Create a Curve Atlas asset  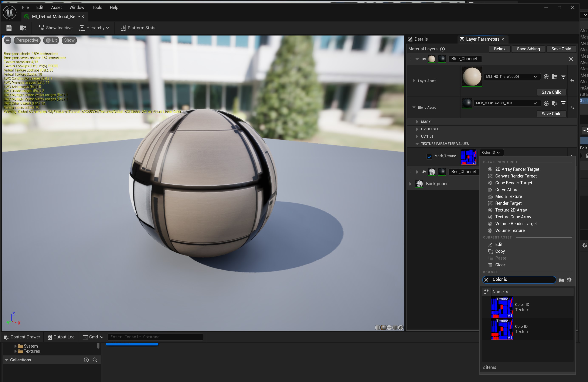point(506,190)
